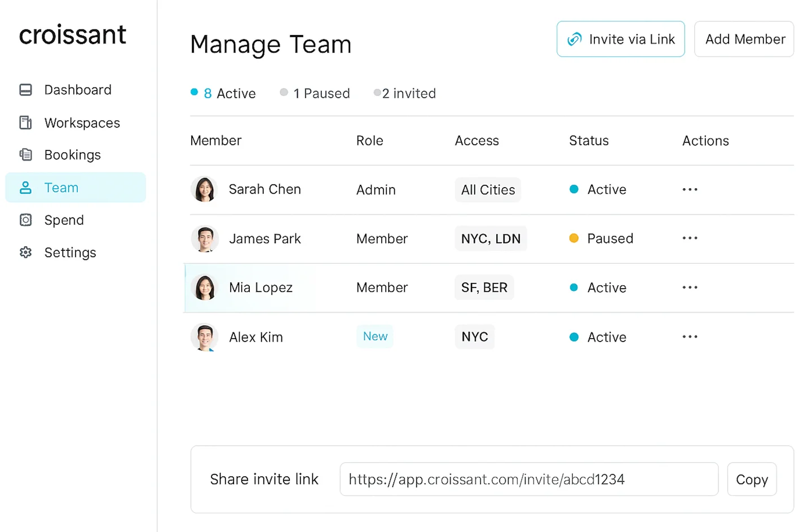Click the Bookings icon in sidebar
The width and height of the screenshot is (812, 532).
[x=25, y=154]
